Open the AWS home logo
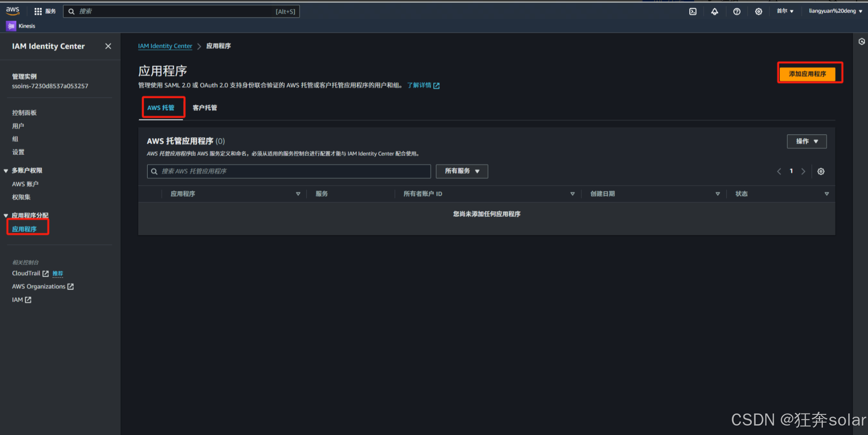Screen dimensions: 868x435 click(x=12, y=11)
